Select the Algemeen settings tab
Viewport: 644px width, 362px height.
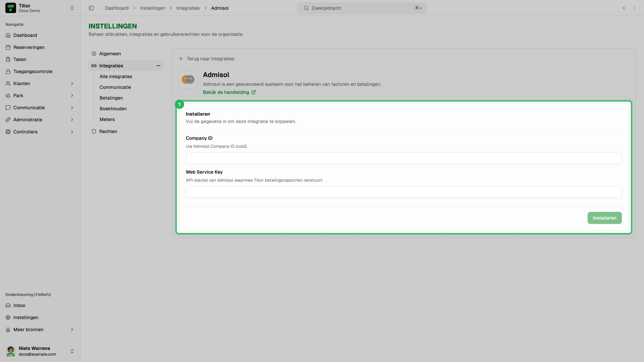[126, 54]
